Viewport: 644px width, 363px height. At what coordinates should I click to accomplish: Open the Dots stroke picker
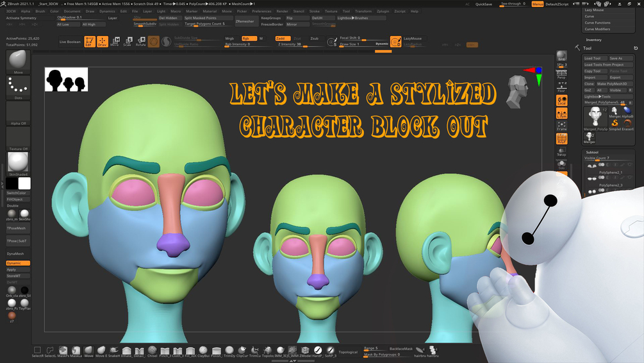point(18,87)
